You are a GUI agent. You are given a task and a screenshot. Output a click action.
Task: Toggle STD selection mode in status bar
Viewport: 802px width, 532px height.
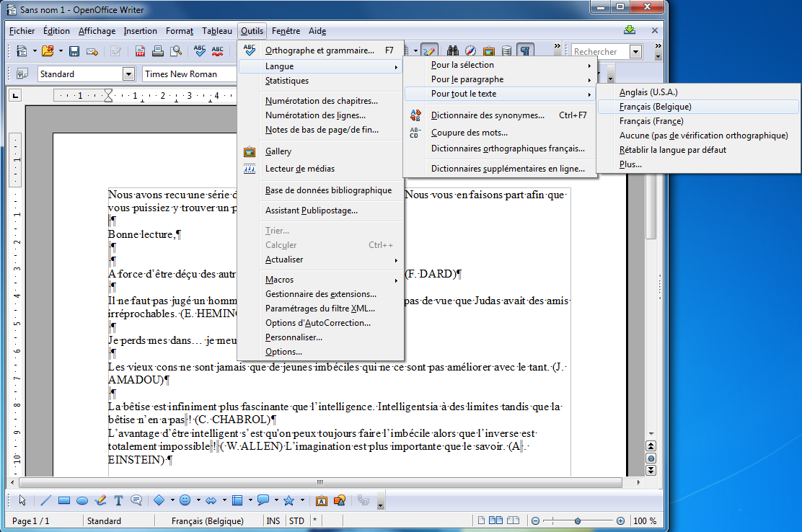(x=296, y=520)
